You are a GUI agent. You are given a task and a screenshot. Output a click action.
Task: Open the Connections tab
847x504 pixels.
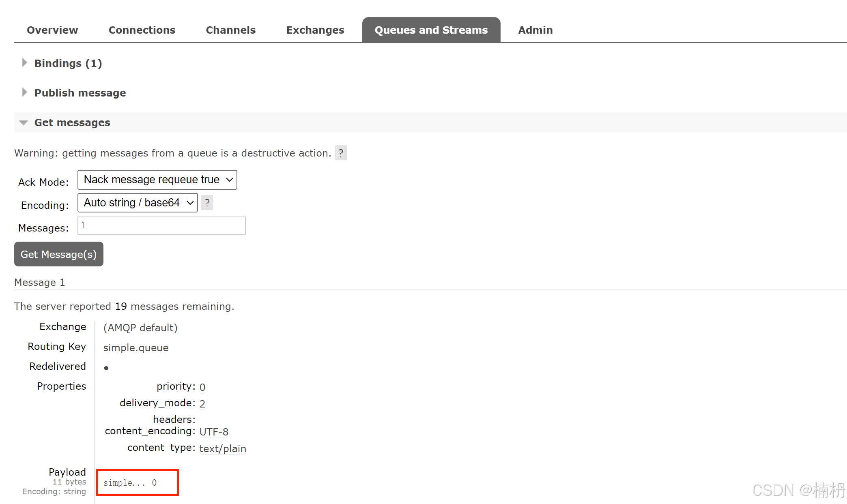(x=142, y=30)
